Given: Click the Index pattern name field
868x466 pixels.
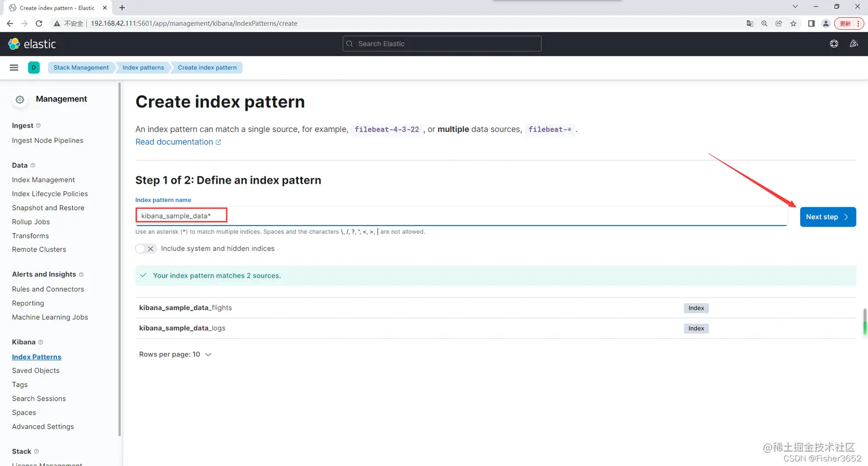Looking at the screenshot, I should point(461,216).
